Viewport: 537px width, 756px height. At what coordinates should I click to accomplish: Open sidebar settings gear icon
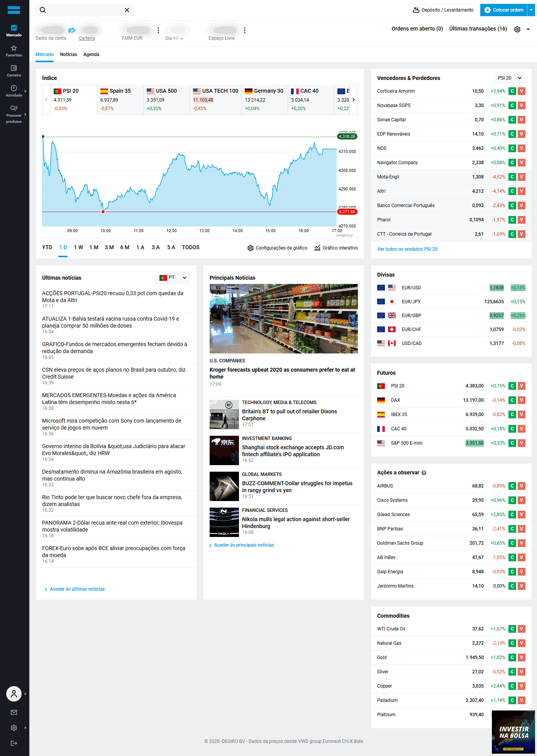click(14, 728)
